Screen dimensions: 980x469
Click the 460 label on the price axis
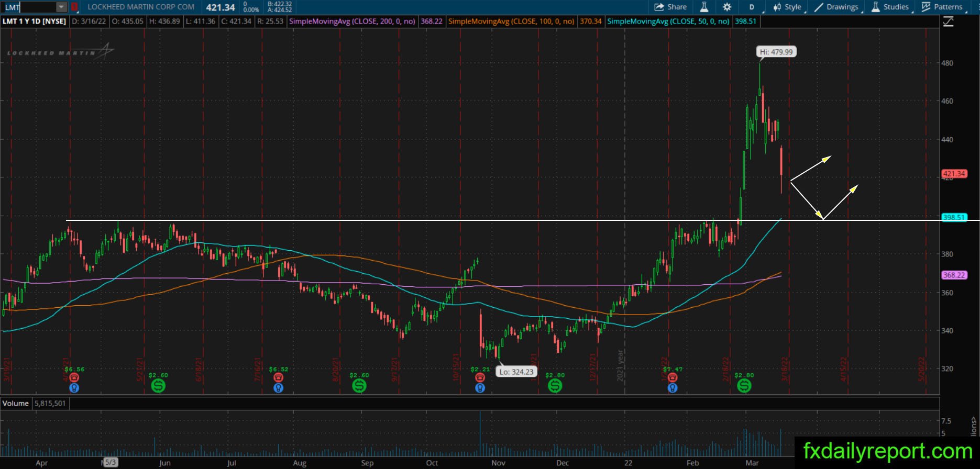[948, 101]
